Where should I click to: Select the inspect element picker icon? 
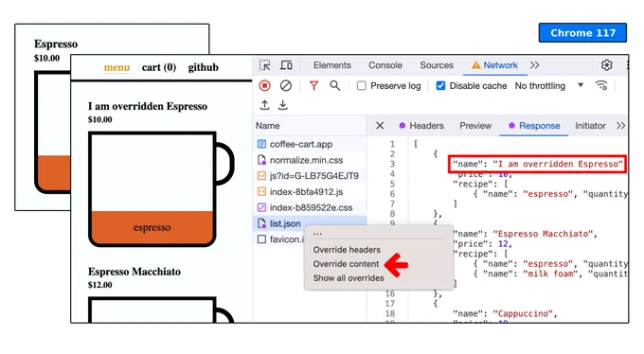[265, 65]
